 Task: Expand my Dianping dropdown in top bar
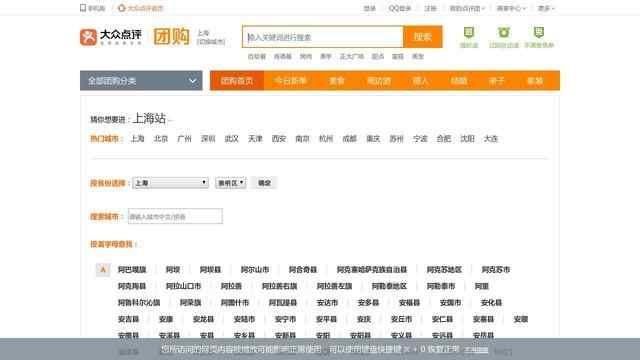pos(467,8)
